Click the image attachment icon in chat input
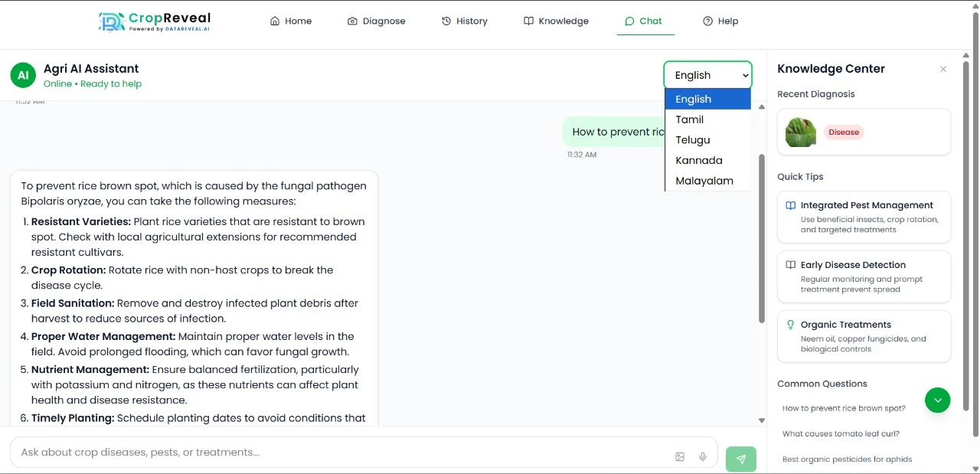Screen dimensions: 980x474 coord(679,456)
